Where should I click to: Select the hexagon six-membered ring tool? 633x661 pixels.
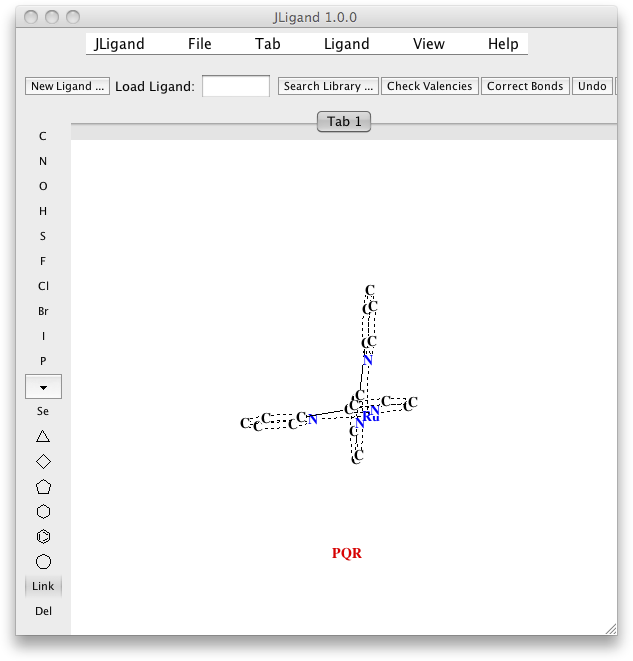[x=43, y=512]
